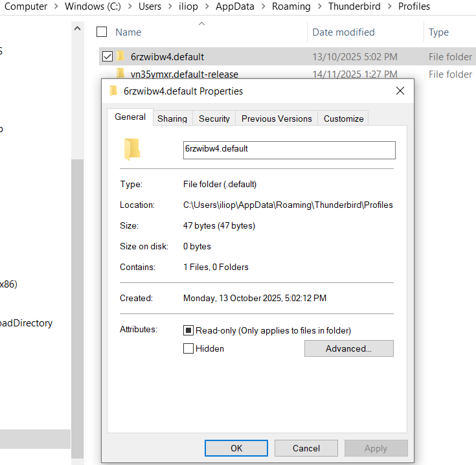Viewport: 476px width, 465px height.
Task: Expand chevron after Roaming in breadcrumb
Action: click(x=320, y=6)
